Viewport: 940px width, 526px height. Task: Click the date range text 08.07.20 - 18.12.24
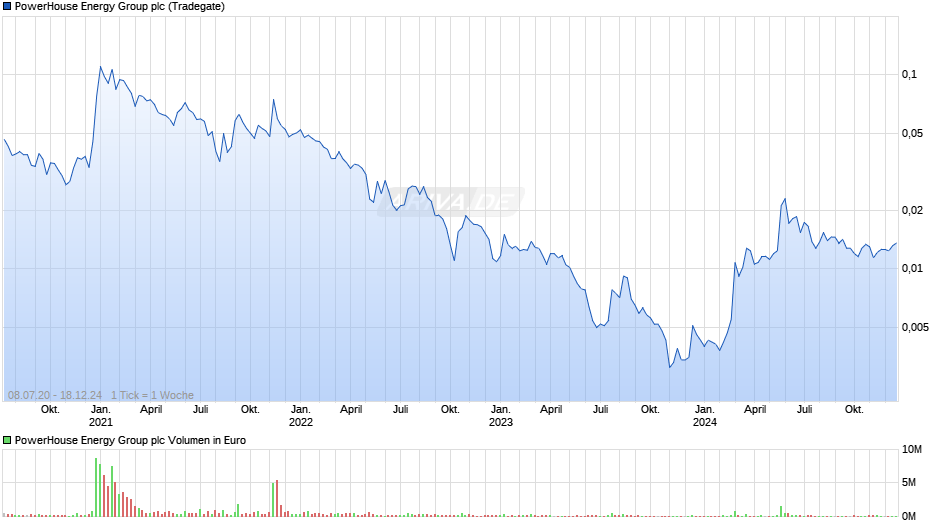click(55, 395)
